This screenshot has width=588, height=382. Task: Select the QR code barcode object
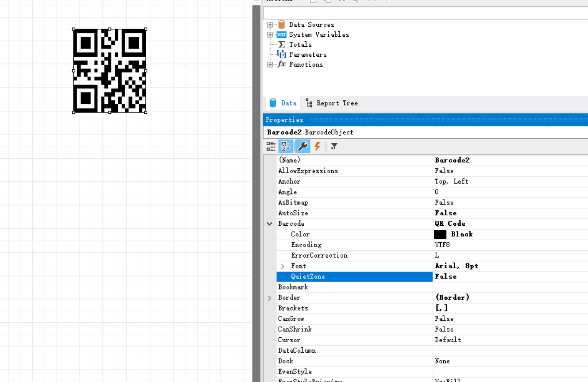[109, 71]
